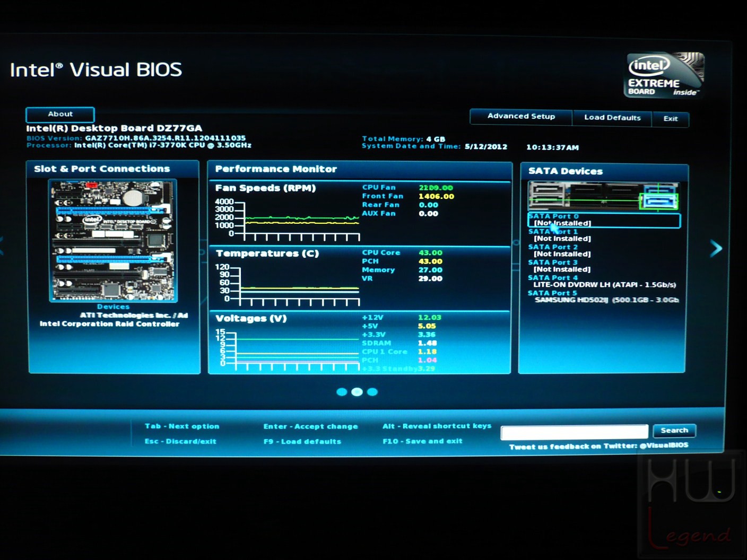Click the F10 Save and exit hint
Screen dimensions: 747x560
pos(422,441)
